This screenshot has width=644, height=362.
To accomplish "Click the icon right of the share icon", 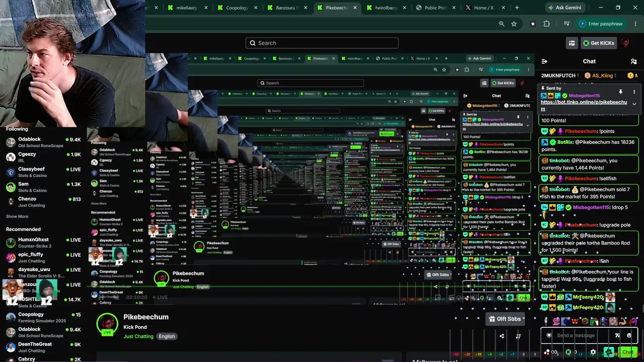I will click(518, 336).
